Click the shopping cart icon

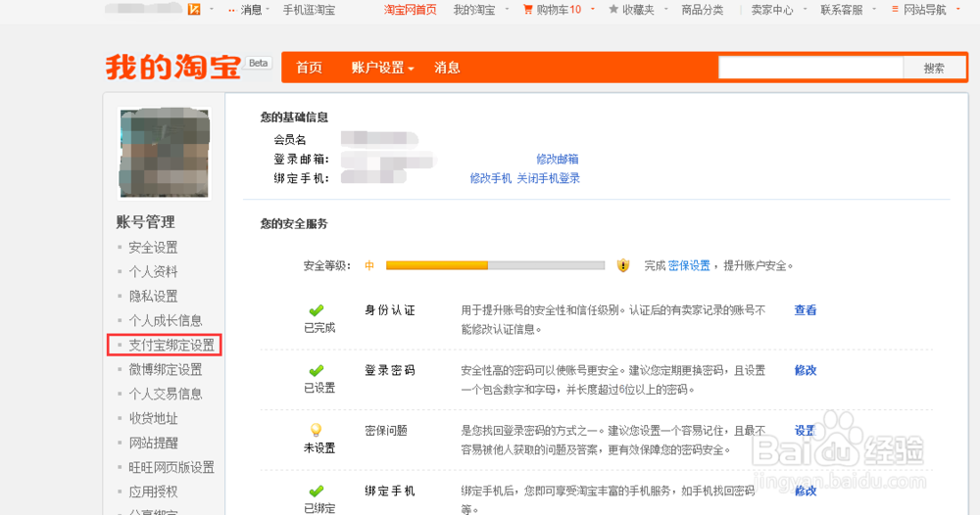[528, 10]
